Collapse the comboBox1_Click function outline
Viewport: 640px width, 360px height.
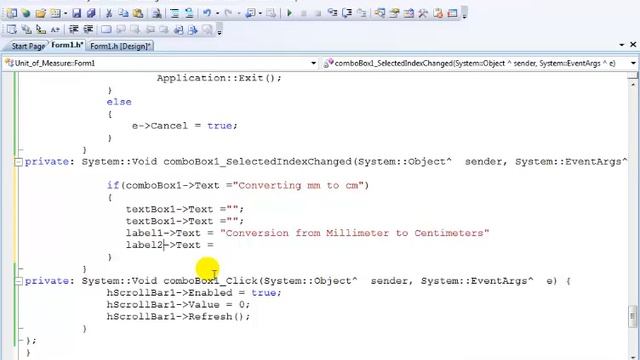coord(18,281)
